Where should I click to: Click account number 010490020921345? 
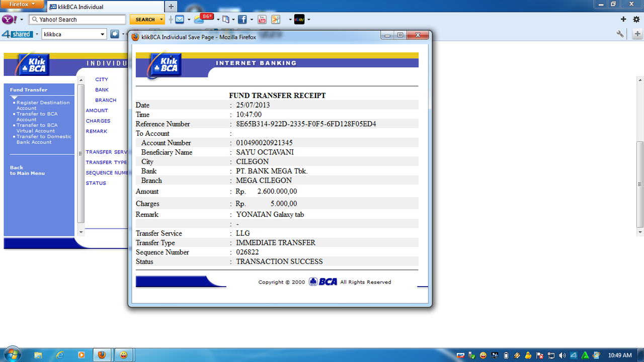pos(264,143)
